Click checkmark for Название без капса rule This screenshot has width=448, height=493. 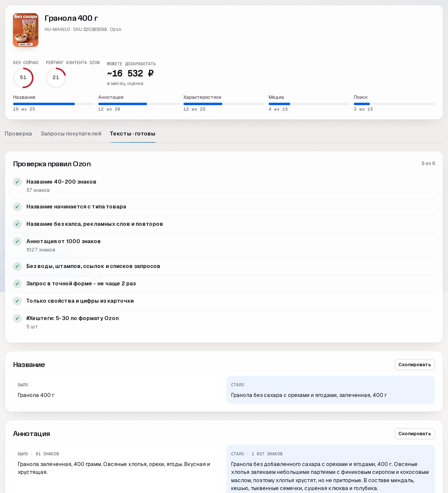click(17, 224)
